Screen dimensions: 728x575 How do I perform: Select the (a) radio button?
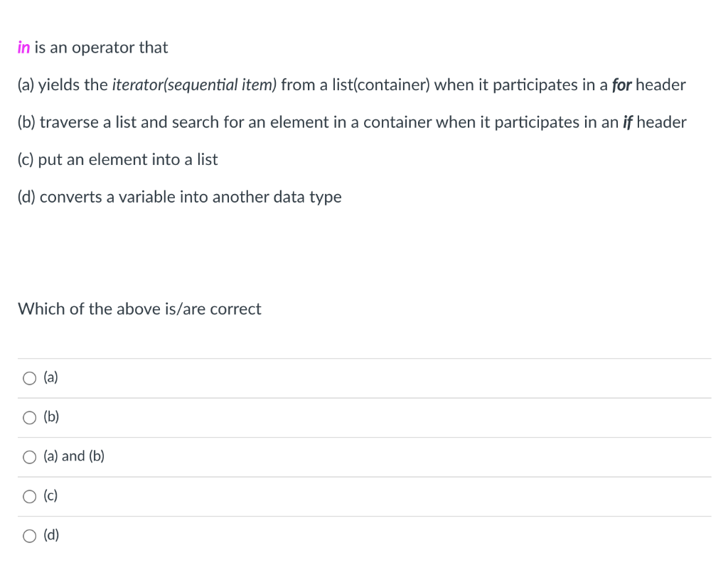point(29,379)
